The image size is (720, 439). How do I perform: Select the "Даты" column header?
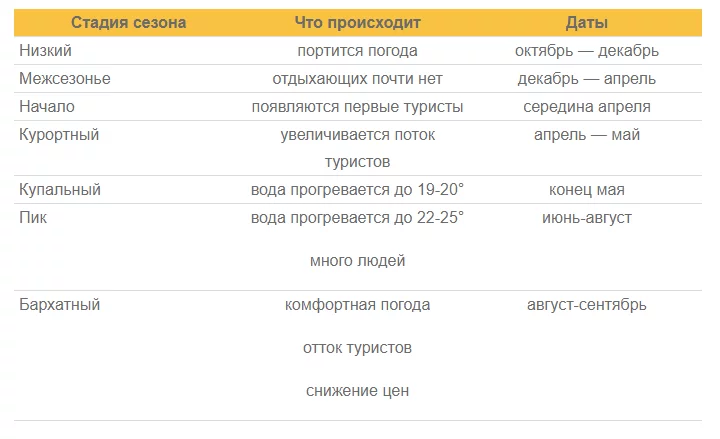pos(586,22)
